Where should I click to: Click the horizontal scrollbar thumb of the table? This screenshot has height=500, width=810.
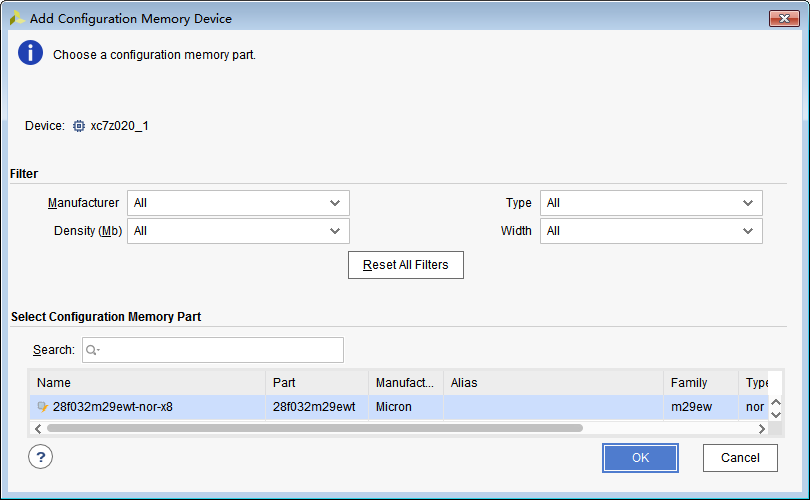pos(315,428)
